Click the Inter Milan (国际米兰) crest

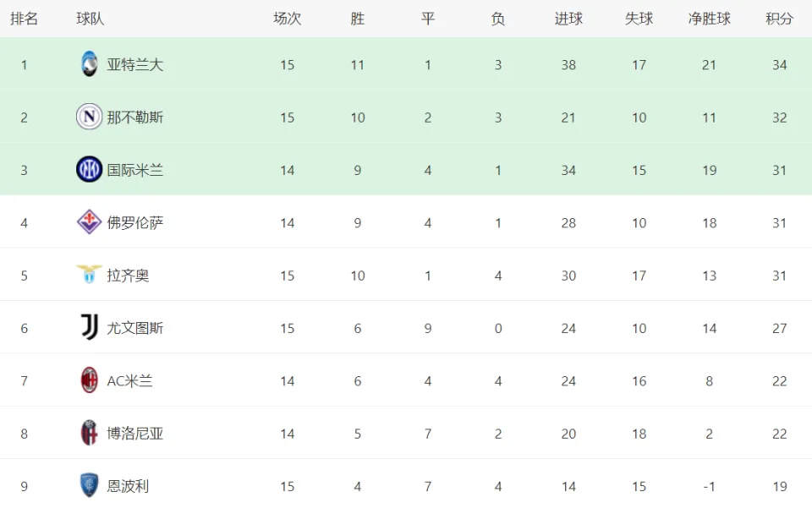pyautogui.click(x=89, y=169)
